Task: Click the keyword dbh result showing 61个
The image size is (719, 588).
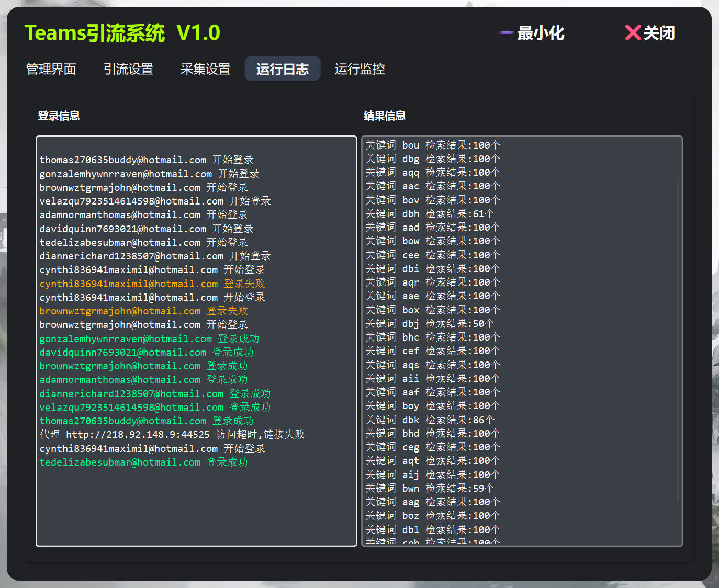Action: [429, 213]
